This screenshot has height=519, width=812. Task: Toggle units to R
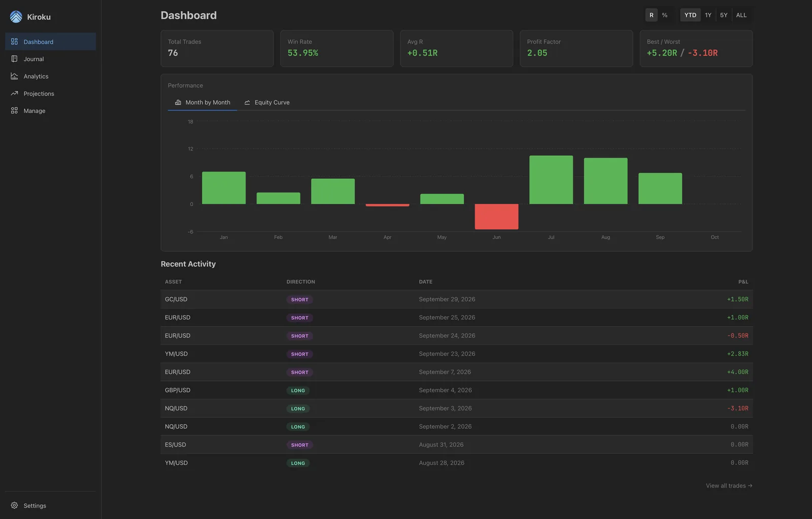point(651,15)
